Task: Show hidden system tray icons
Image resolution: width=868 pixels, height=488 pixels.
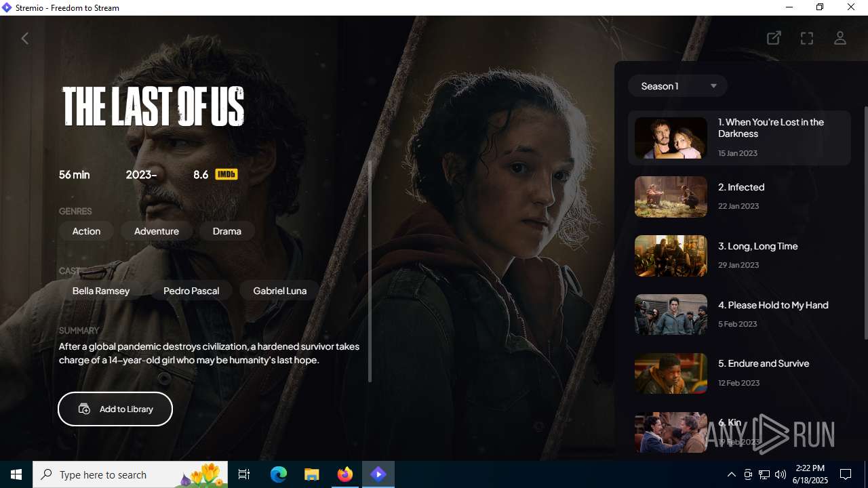Action: click(732, 474)
